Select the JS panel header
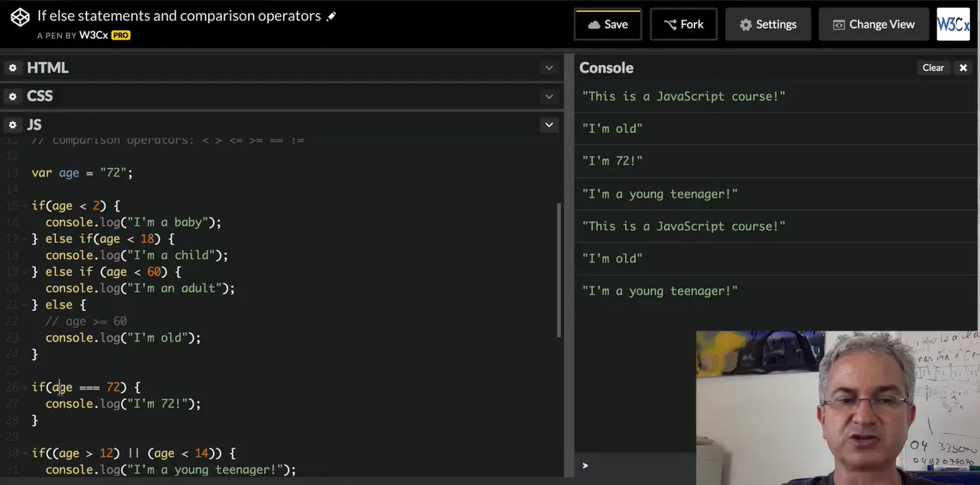This screenshot has width=980, height=485. (34, 124)
